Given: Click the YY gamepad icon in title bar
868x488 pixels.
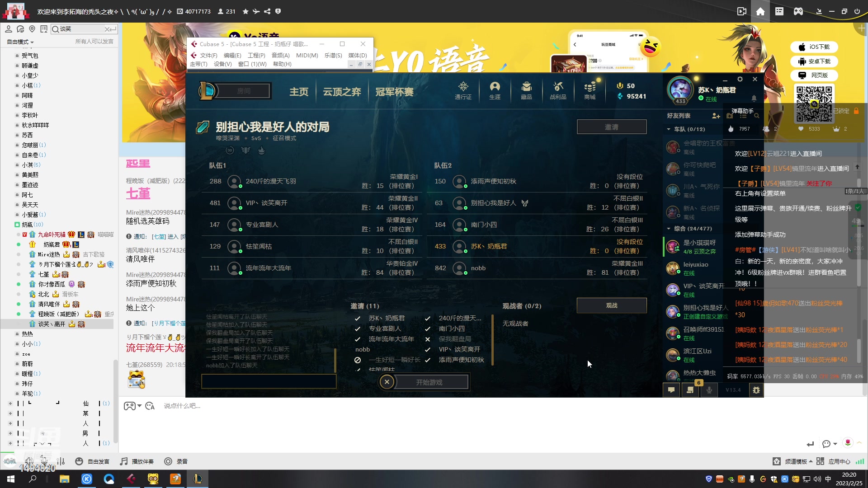Looking at the screenshot, I should (x=798, y=11).
